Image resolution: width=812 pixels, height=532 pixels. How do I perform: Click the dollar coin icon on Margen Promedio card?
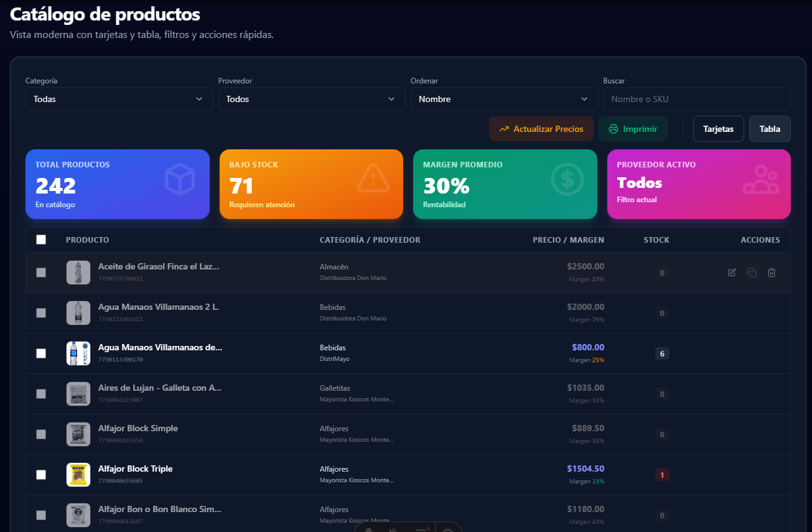tap(567, 179)
